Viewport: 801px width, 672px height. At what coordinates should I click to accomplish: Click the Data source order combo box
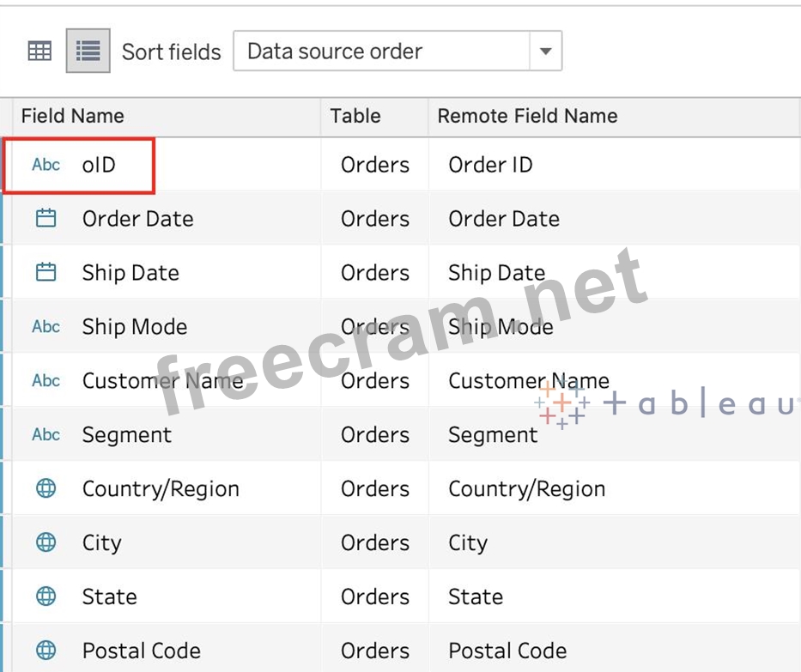382,51
